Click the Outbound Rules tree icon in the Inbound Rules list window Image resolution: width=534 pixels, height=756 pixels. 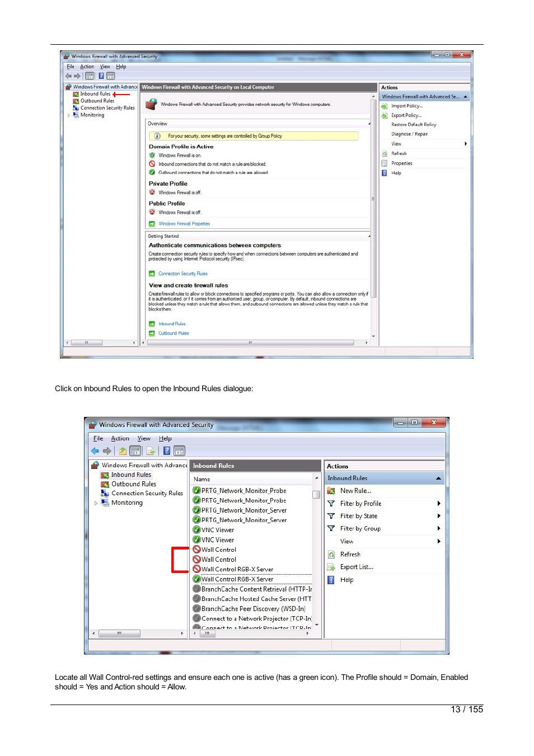coord(105,484)
